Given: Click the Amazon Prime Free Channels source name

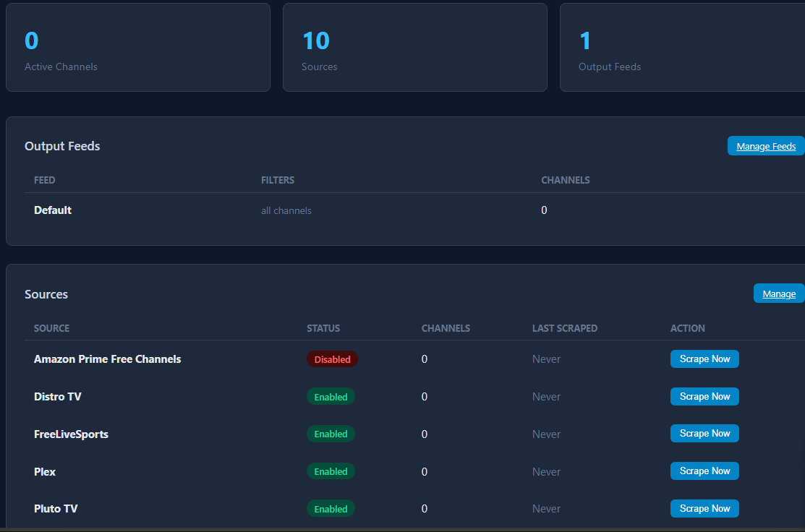Looking at the screenshot, I should click(107, 359).
